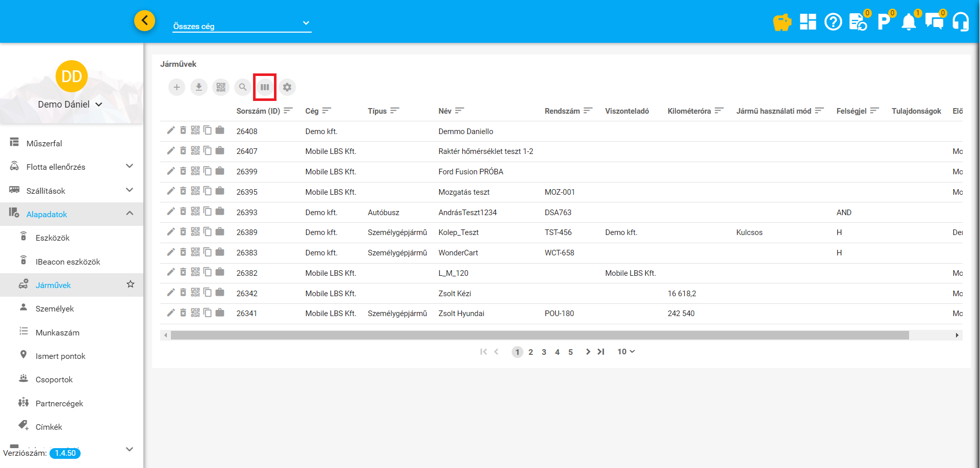Click the horizontal table scrollbar
980x468 pixels.
click(540, 335)
